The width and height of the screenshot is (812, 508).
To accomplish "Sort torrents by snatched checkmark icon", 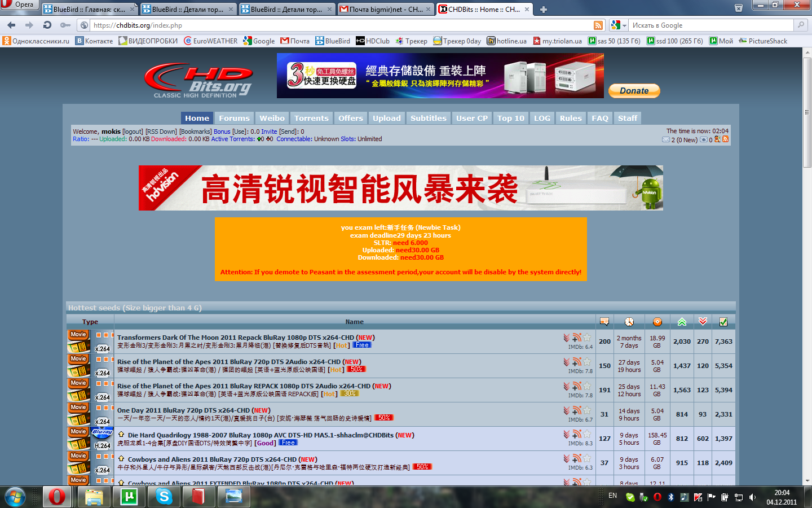I will [x=723, y=322].
